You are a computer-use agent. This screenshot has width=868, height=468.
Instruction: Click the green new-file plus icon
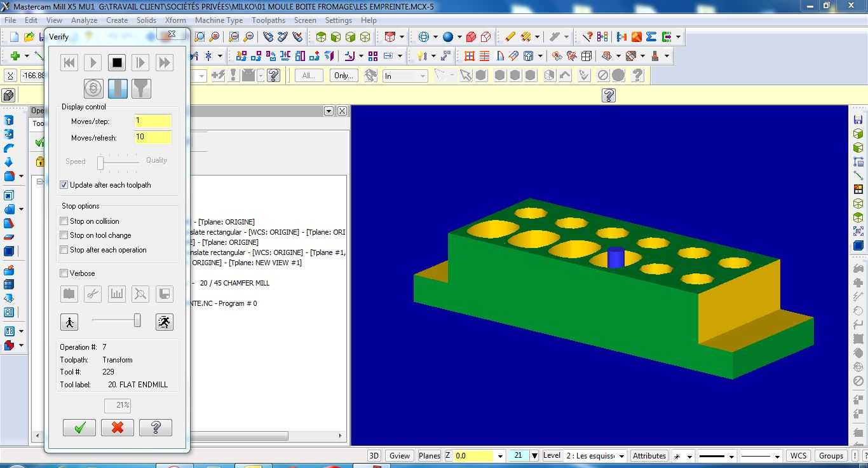pyautogui.click(x=15, y=56)
